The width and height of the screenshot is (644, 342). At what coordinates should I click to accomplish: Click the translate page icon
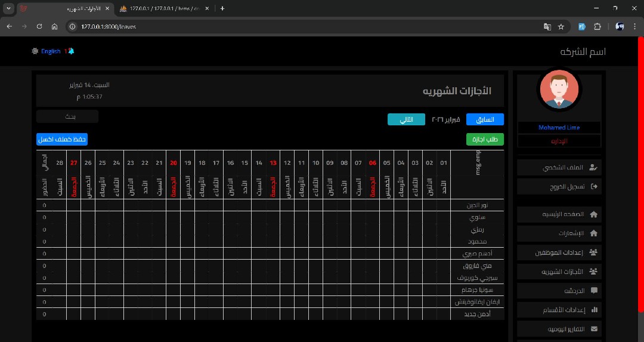click(x=547, y=26)
